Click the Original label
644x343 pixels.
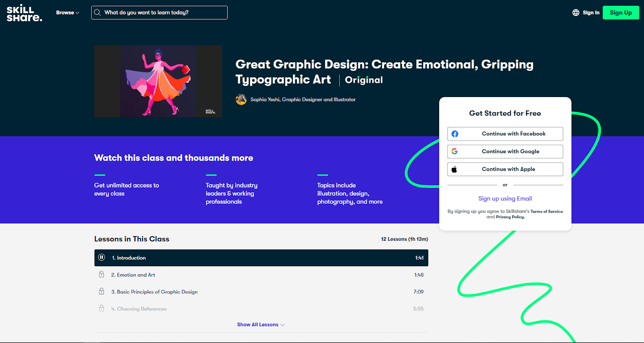click(x=364, y=80)
